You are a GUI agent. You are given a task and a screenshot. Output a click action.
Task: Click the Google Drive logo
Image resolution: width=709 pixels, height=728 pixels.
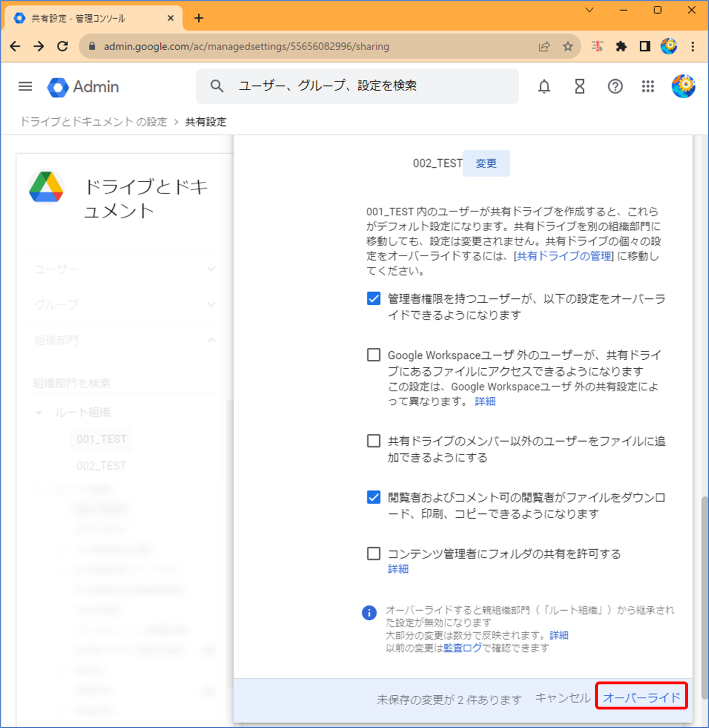[x=46, y=187]
